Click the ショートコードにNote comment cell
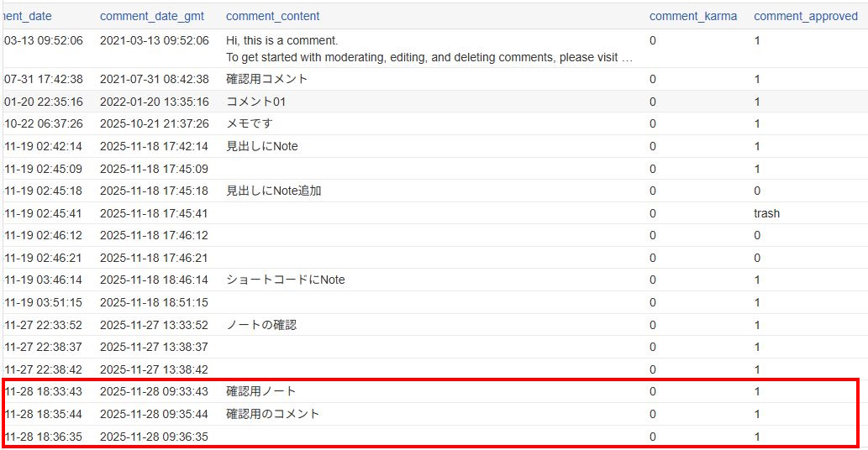 tap(286, 280)
